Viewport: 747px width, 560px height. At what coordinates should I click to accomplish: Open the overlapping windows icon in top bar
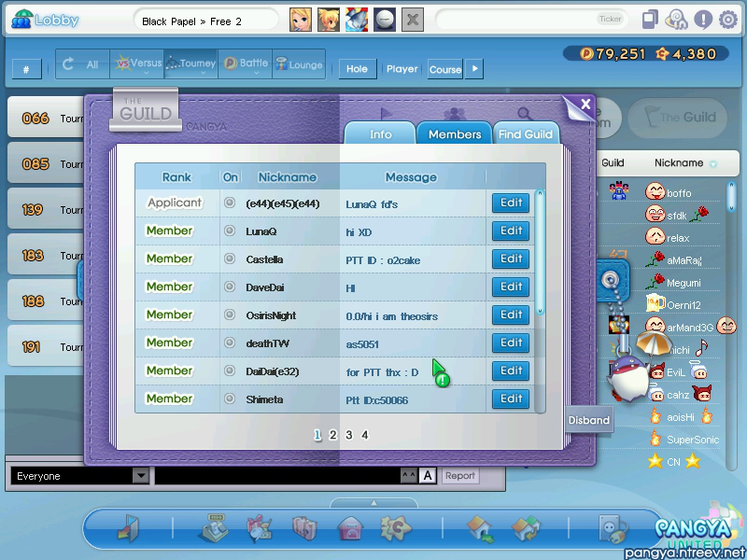tap(650, 20)
